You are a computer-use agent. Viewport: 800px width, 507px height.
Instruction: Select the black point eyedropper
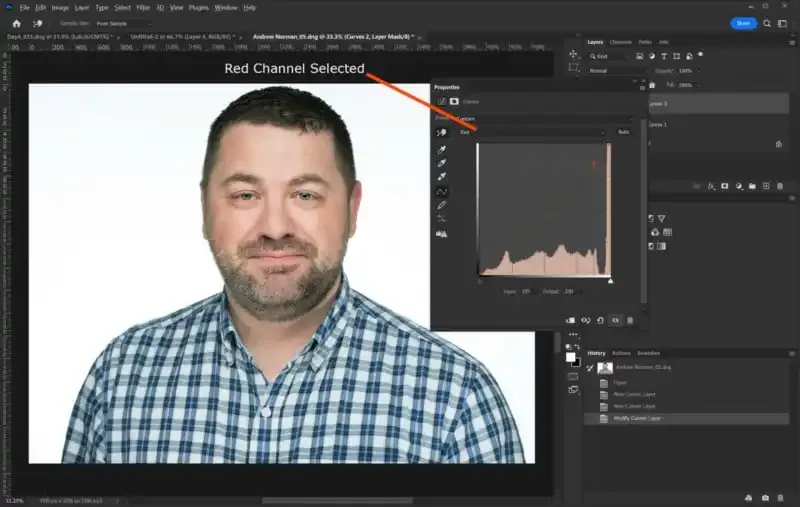coord(442,149)
